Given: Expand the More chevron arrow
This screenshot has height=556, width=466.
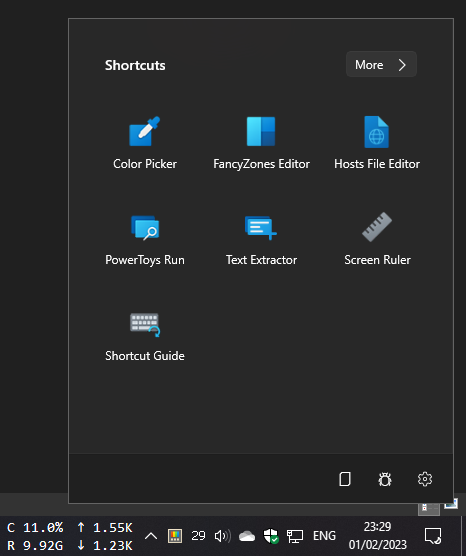Looking at the screenshot, I should click(x=402, y=65).
